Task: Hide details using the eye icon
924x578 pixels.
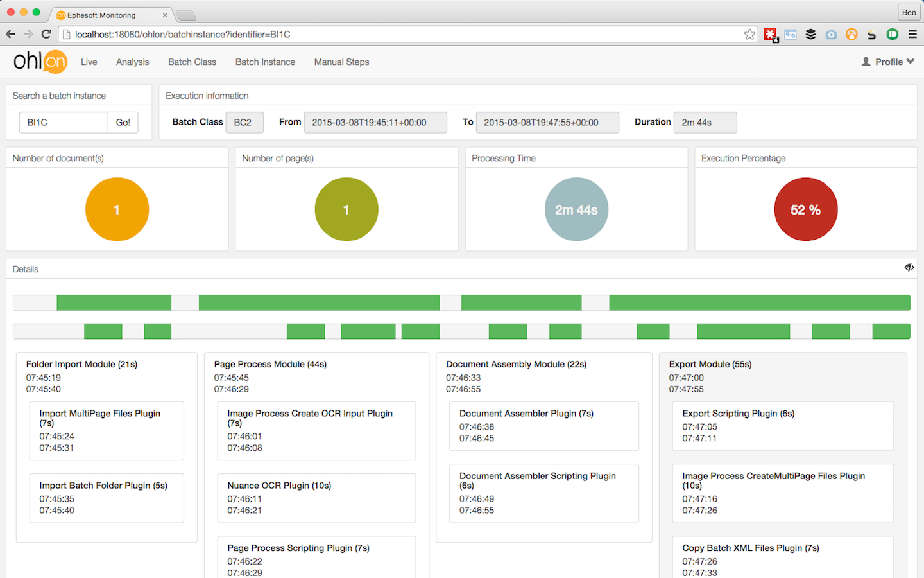Action: click(909, 267)
